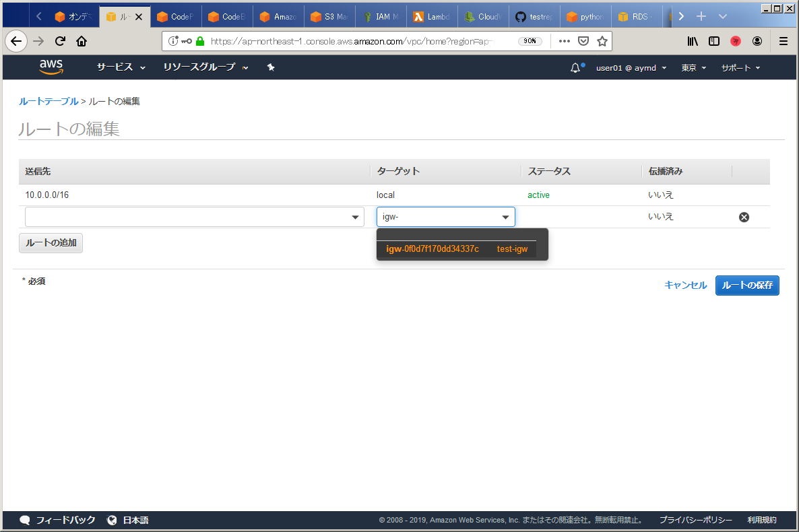The width and height of the screenshot is (799, 532).
Task: Toggle the browser sidebar icon
Action: point(714,41)
